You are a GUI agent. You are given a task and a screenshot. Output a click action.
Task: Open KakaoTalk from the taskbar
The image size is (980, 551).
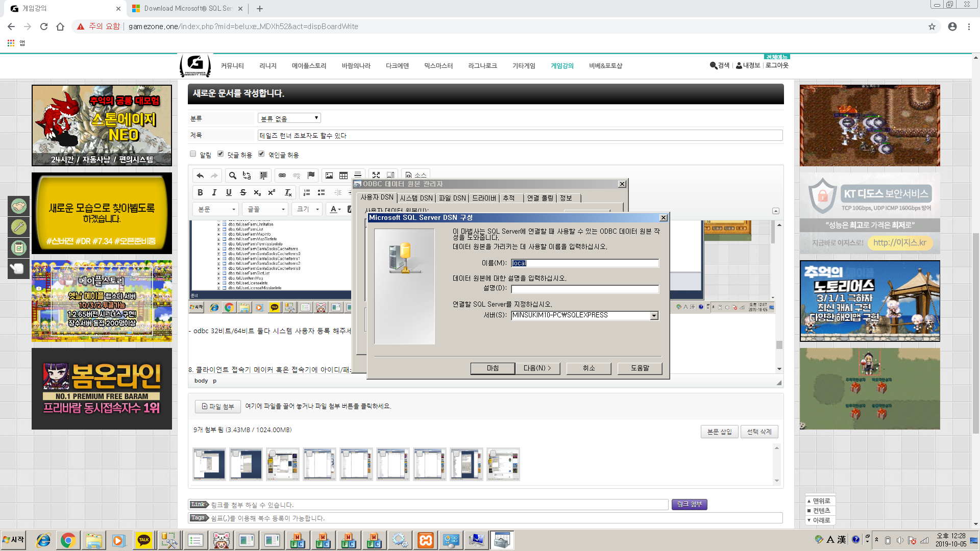point(144,540)
